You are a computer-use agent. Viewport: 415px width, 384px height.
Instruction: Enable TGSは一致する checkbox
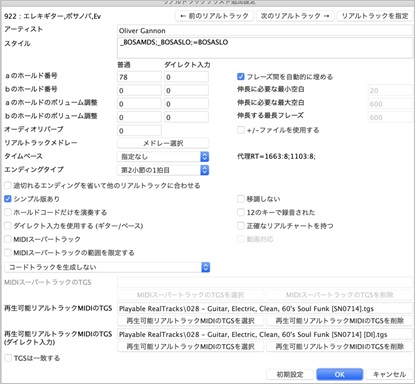click(8, 358)
